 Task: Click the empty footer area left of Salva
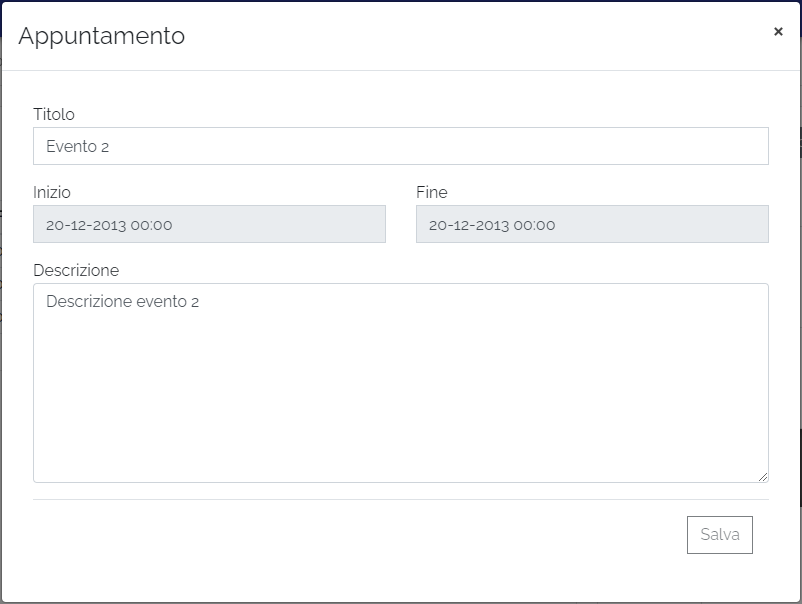350,535
